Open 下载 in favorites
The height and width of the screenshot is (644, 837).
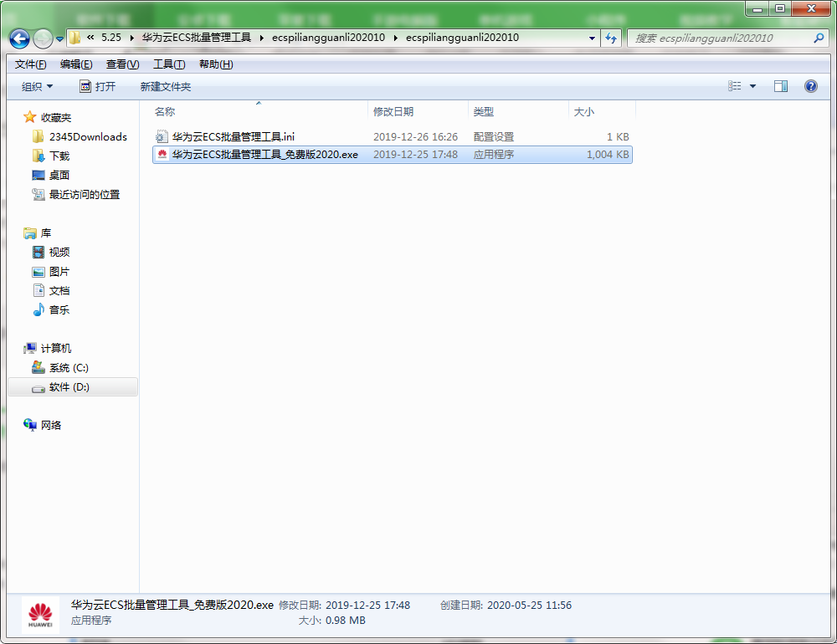(59, 156)
